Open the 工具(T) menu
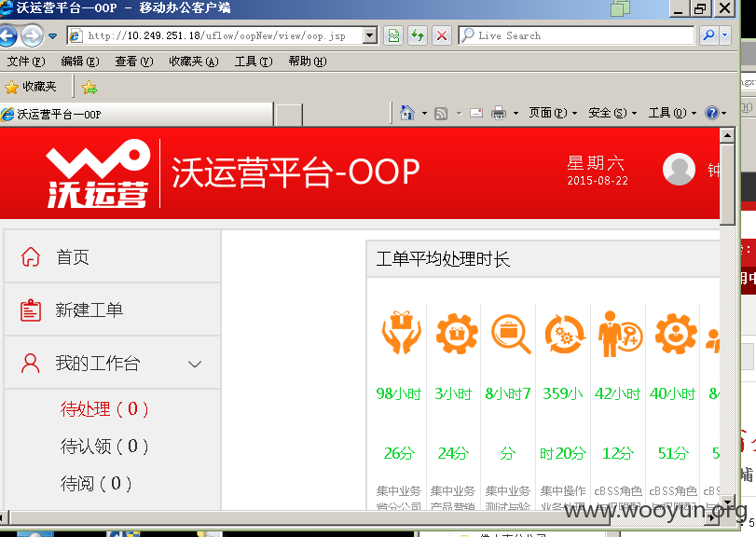The width and height of the screenshot is (756, 537). coord(254,62)
